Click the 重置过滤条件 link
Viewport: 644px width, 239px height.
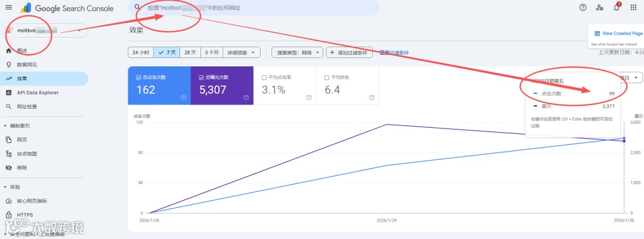394,53
